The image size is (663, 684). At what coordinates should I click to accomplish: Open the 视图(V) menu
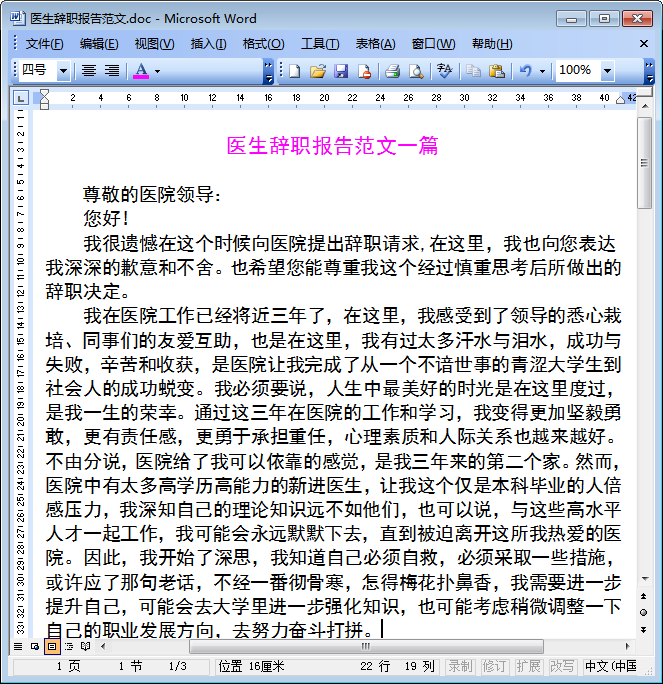(x=154, y=44)
